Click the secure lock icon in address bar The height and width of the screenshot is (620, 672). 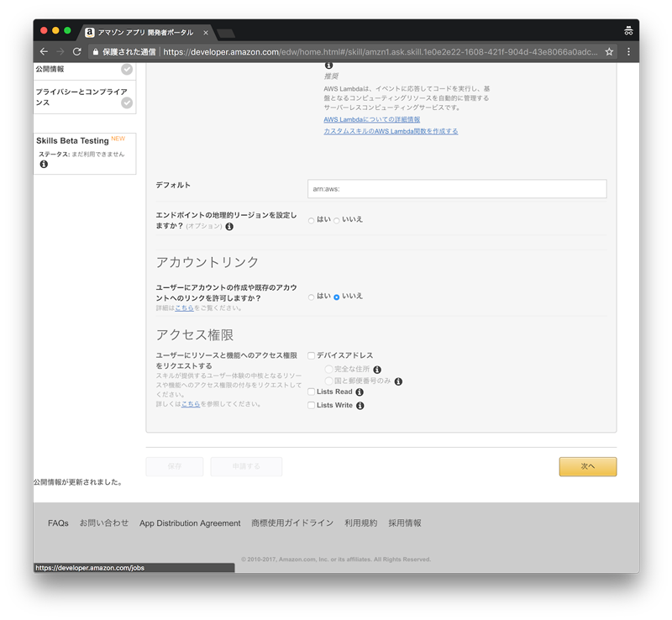click(x=96, y=52)
